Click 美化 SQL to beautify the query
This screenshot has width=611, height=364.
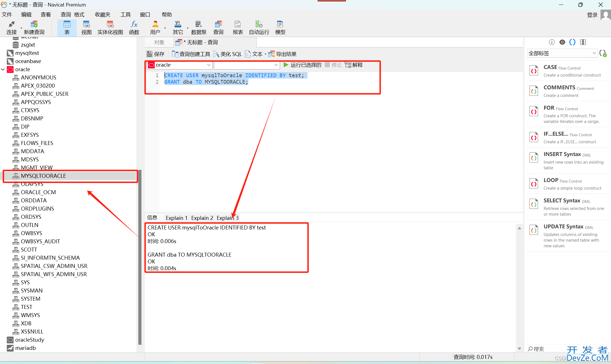click(x=227, y=54)
